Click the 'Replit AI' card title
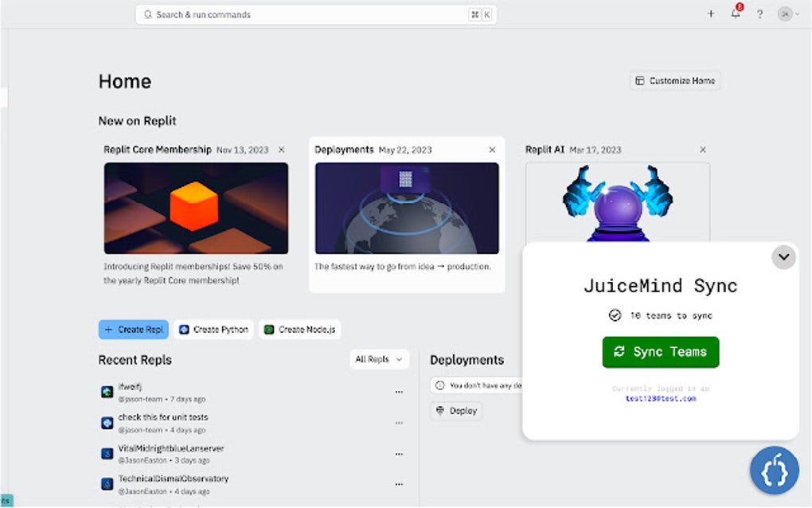The height and width of the screenshot is (508, 812). pos(545,150)
